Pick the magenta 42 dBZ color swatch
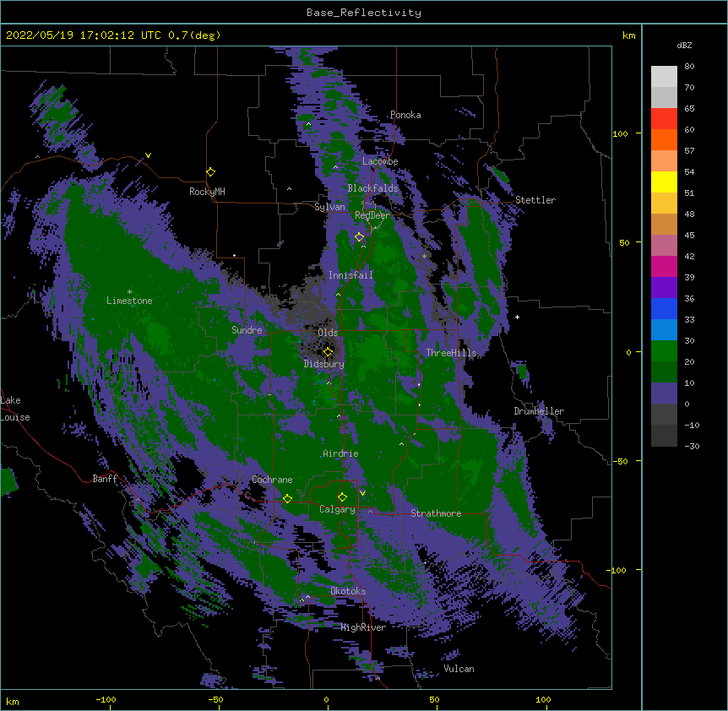The image size is (728, 711). coord(664,266)
